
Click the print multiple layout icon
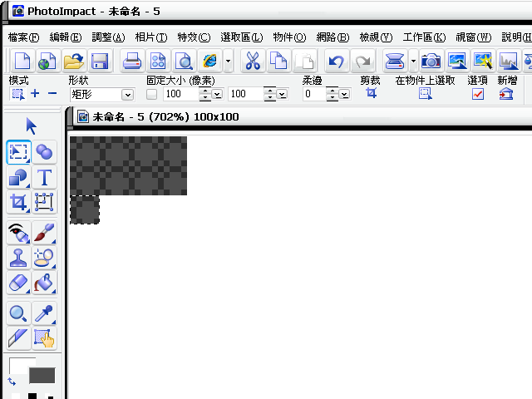click(158, 61)
